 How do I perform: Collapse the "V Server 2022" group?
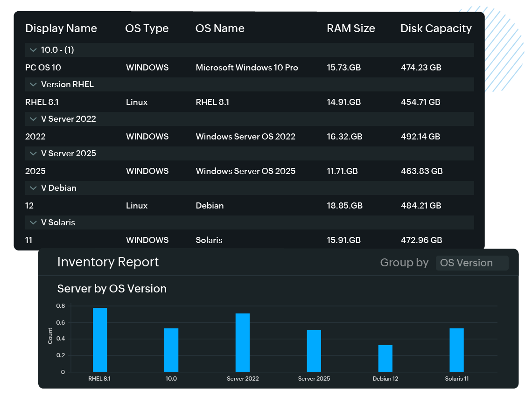(33, 119)
